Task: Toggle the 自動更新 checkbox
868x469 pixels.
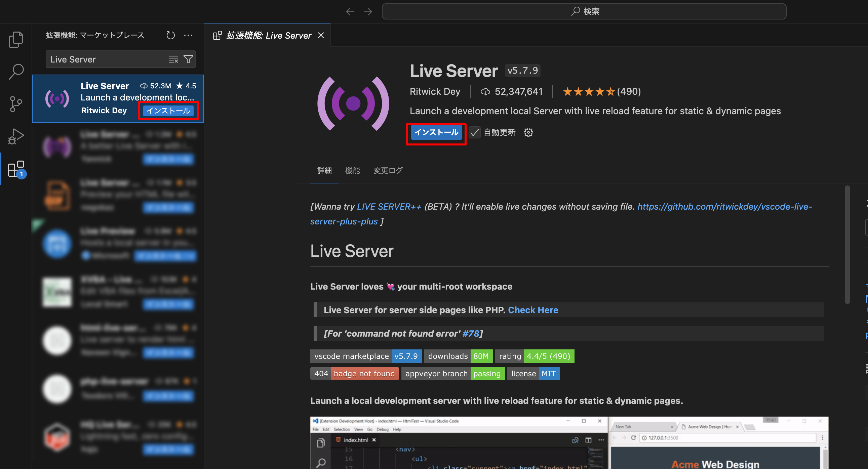Action: pos(474,132)
